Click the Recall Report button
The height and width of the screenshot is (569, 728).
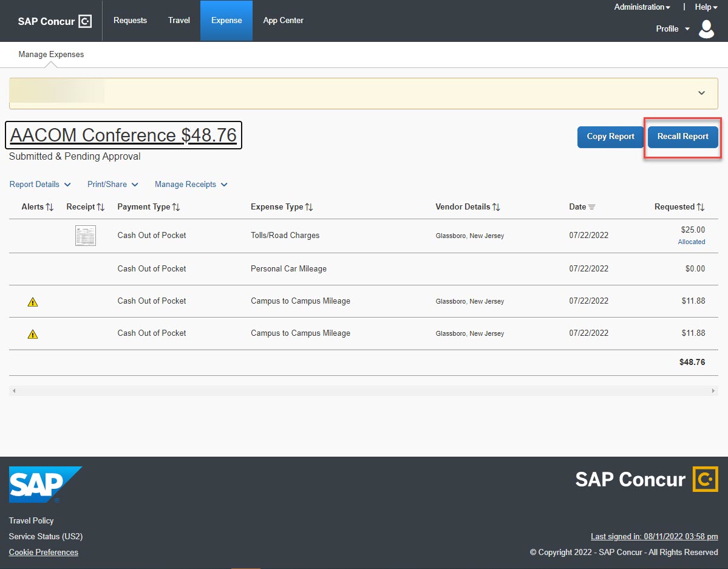coord(682,137)
